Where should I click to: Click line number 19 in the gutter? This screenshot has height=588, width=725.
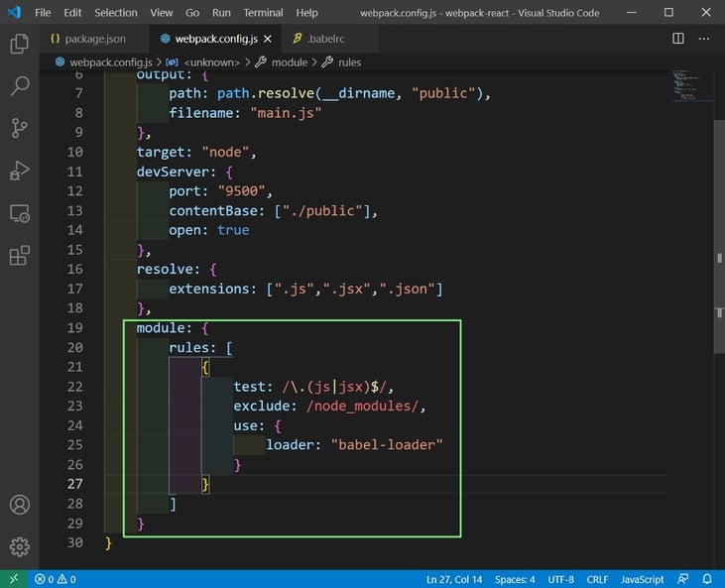pyautogui.click(x=75, y=328)
